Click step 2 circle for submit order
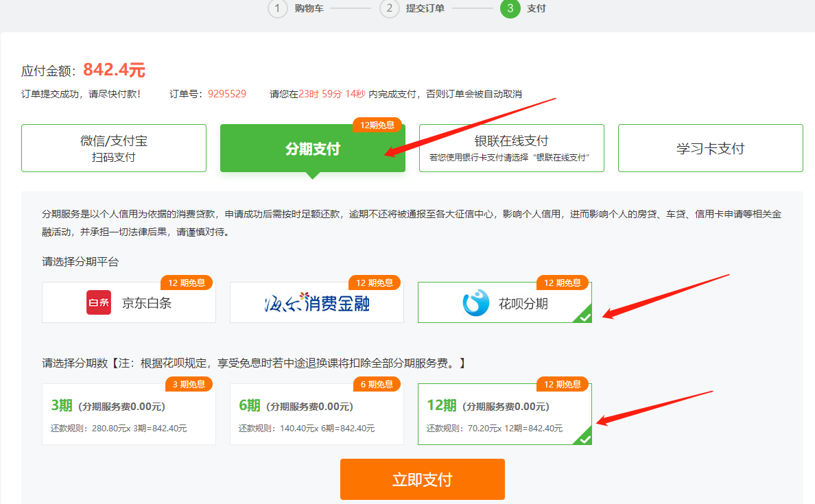This screenshot has width=815, height=504. [389, 9]
